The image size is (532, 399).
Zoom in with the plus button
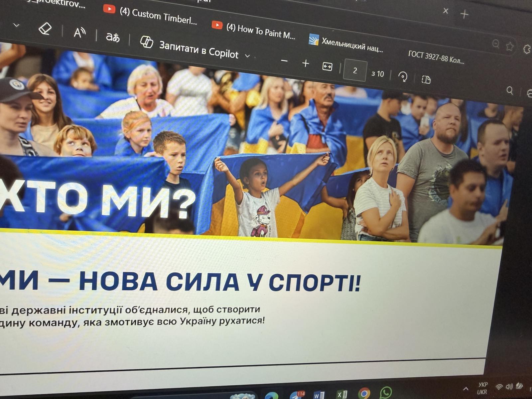[306, 63]
